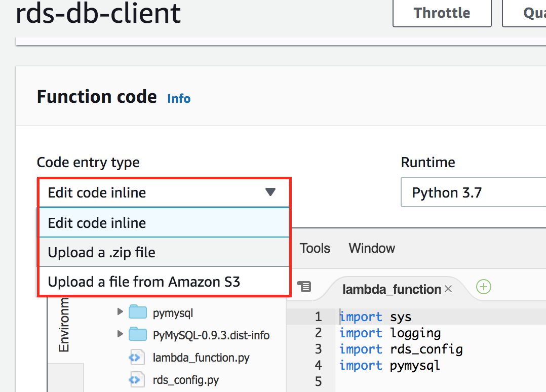Place cursor on 'import rds_config' code line
This screenshot has width=546, height=392.
401,349
